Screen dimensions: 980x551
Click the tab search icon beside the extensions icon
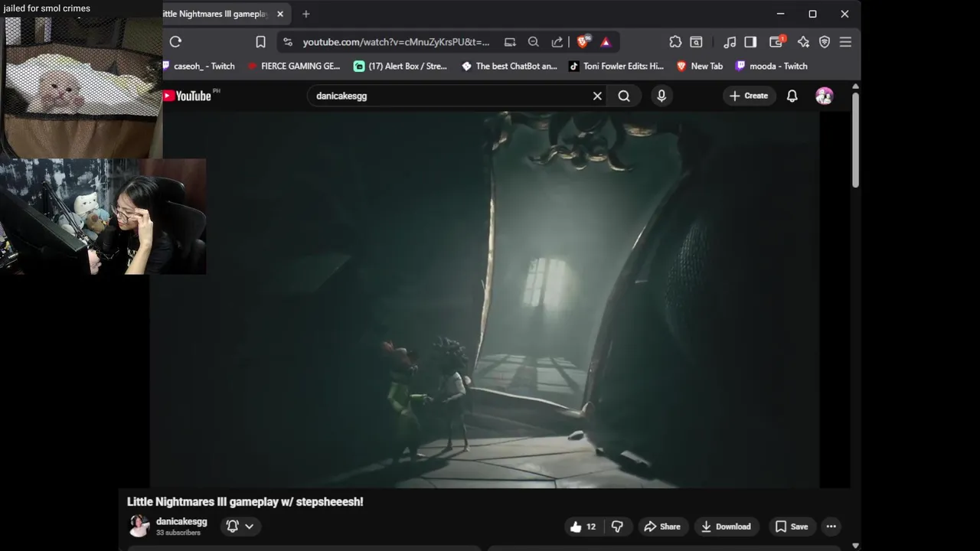pyautogui.click(x=697, y=42)
